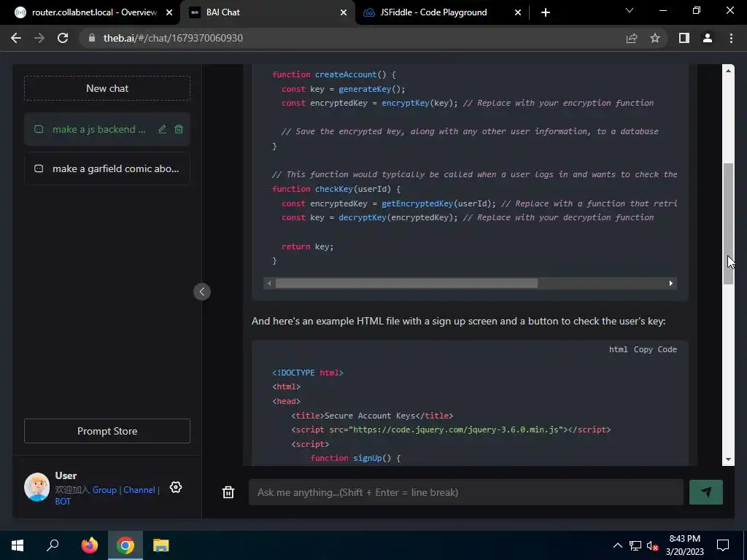Viewport: 747px width, 560px height.
Task: Collapse the sidebar with the round chevron button
Action: [202, 292]
